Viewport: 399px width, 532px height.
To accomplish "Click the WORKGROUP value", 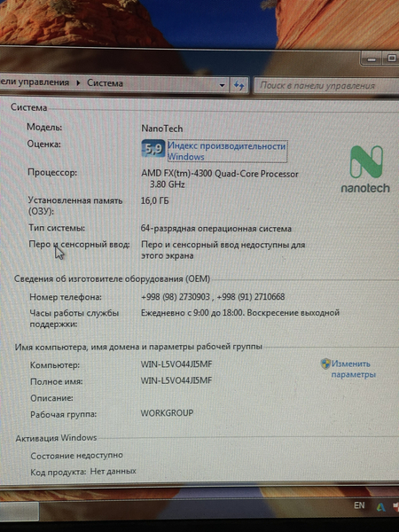I will pos(167,413).
